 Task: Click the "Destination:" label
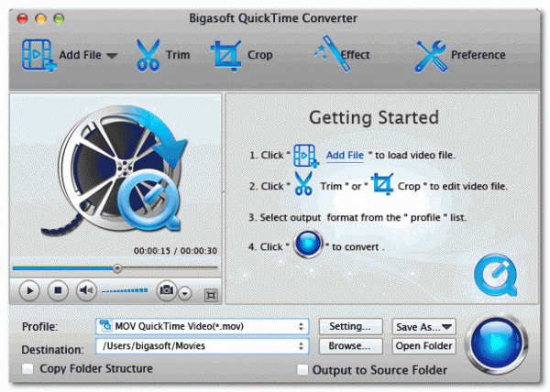tap(52, 350)
